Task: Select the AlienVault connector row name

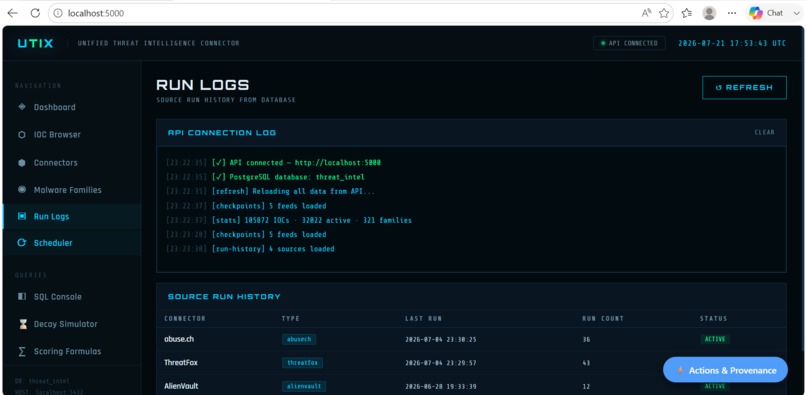Action: (181, 386)
